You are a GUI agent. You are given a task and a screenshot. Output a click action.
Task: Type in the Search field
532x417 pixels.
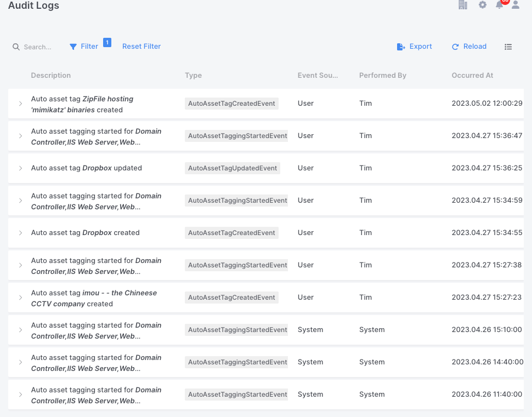pyautogui.click(x=38, y=47)
